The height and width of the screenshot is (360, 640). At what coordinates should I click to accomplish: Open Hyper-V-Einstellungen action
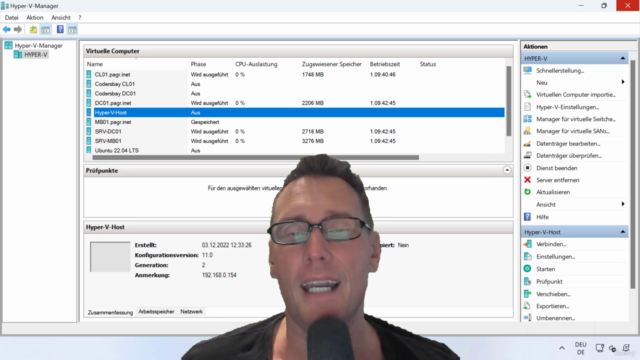(567, 107)
